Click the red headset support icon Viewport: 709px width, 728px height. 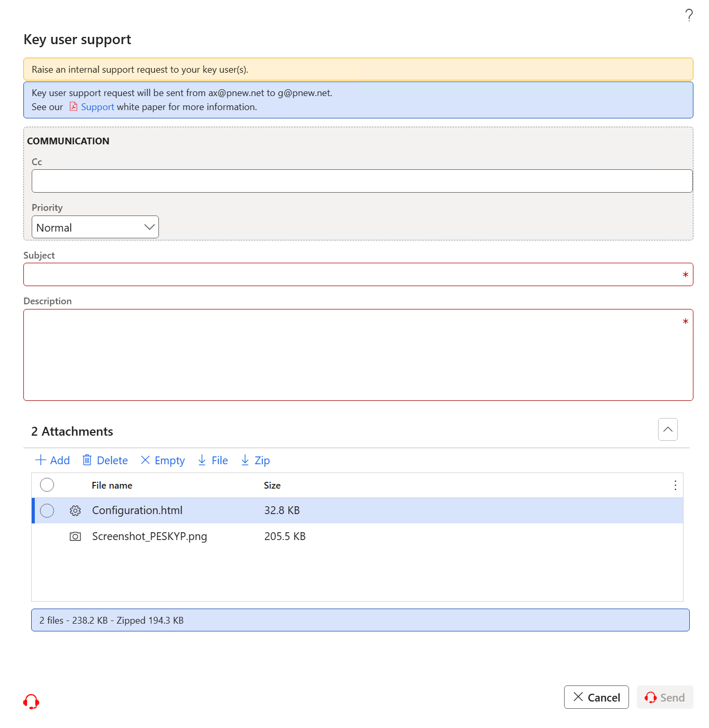31,702
